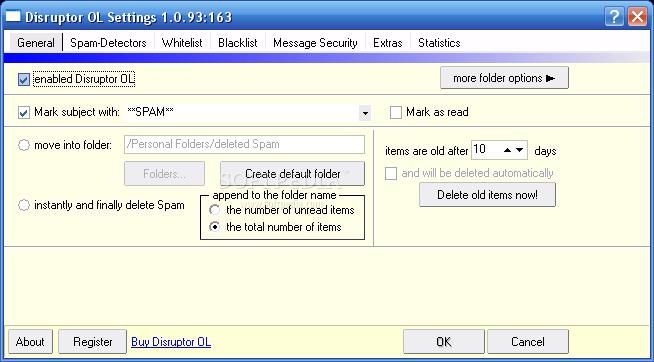Image resolution: width=654 pixels, height=362 pixels.
Task: Open the Spam-Detectors tab
Action: (x=108, y=43)
